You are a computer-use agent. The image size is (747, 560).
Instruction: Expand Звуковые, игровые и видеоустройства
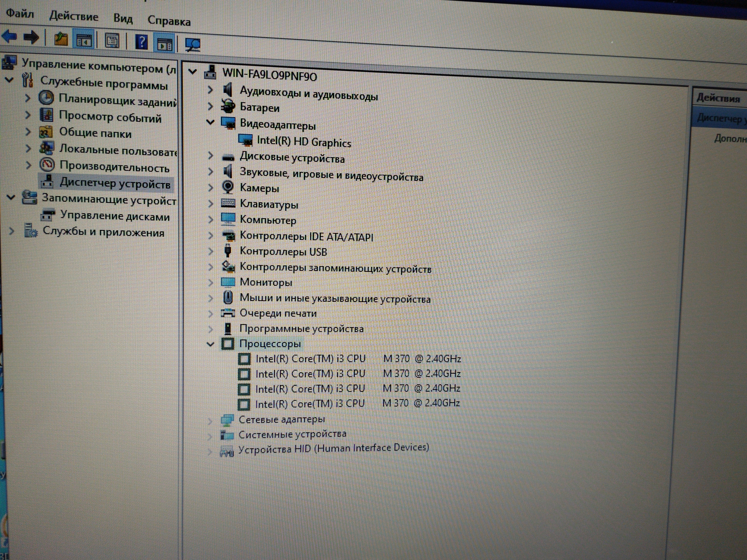click(210, 171)
